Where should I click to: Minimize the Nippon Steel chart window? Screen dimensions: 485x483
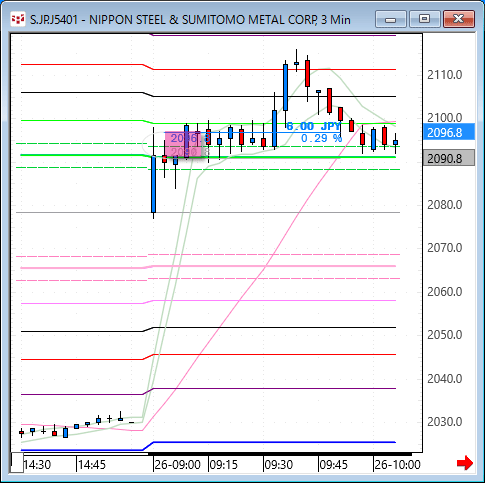pos(390,19)
